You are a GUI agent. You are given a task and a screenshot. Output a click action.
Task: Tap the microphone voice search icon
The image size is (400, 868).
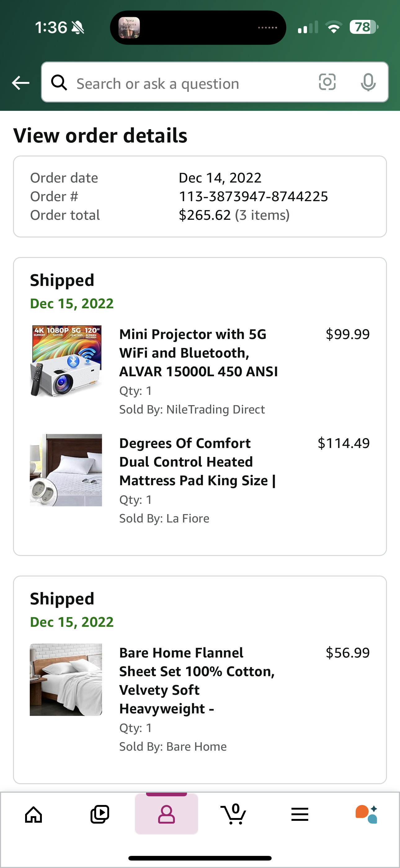tap(368, 82)
